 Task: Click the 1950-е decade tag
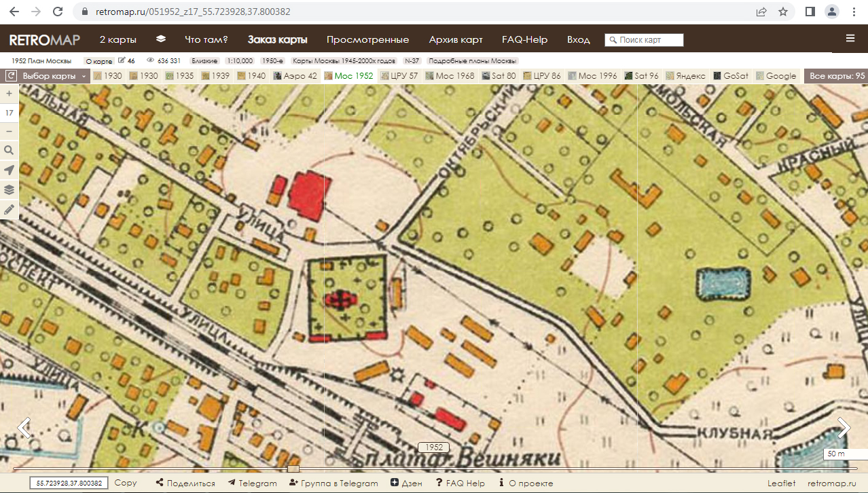(272, 61)
